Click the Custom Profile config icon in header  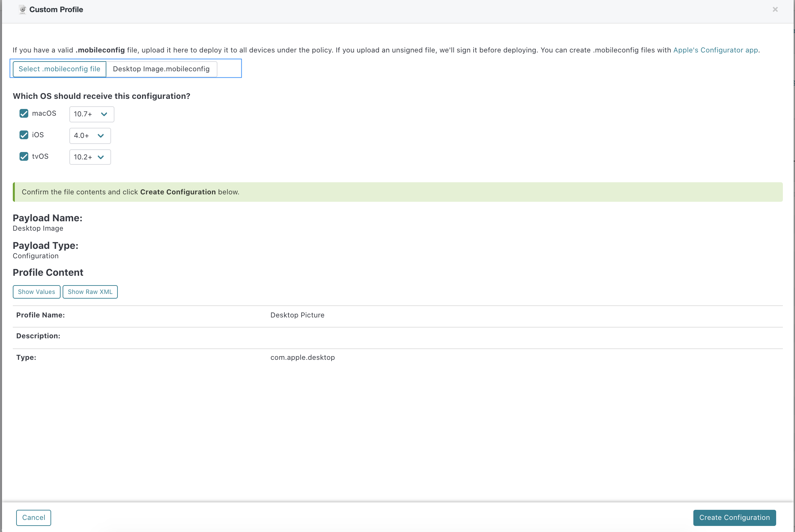coord(23,9)
